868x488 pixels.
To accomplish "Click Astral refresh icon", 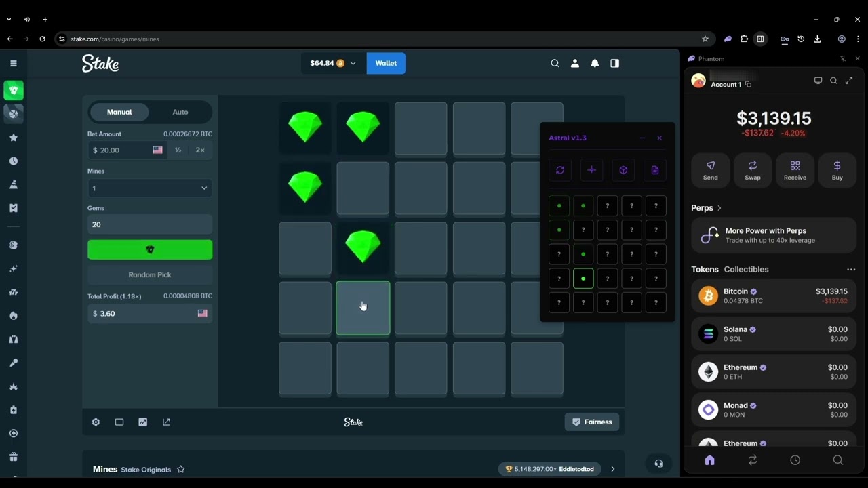I will click(x=560, y=170).
